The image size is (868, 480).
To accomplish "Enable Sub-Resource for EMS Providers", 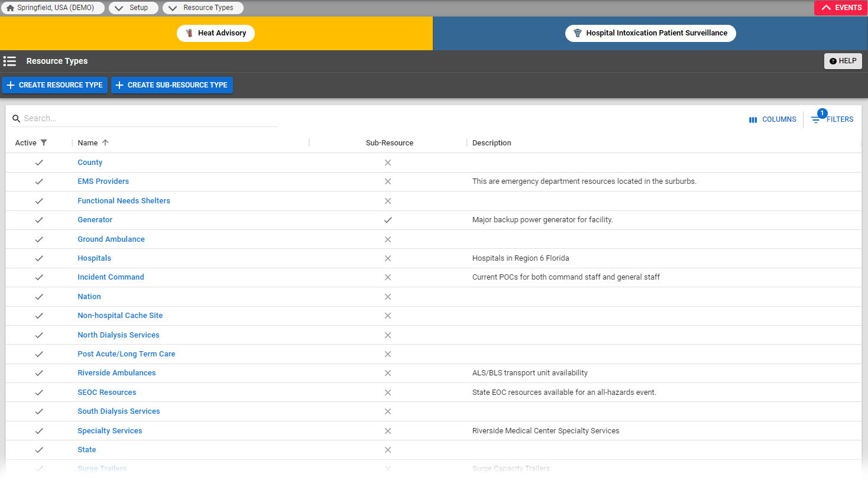I will (x=388, y=181).
